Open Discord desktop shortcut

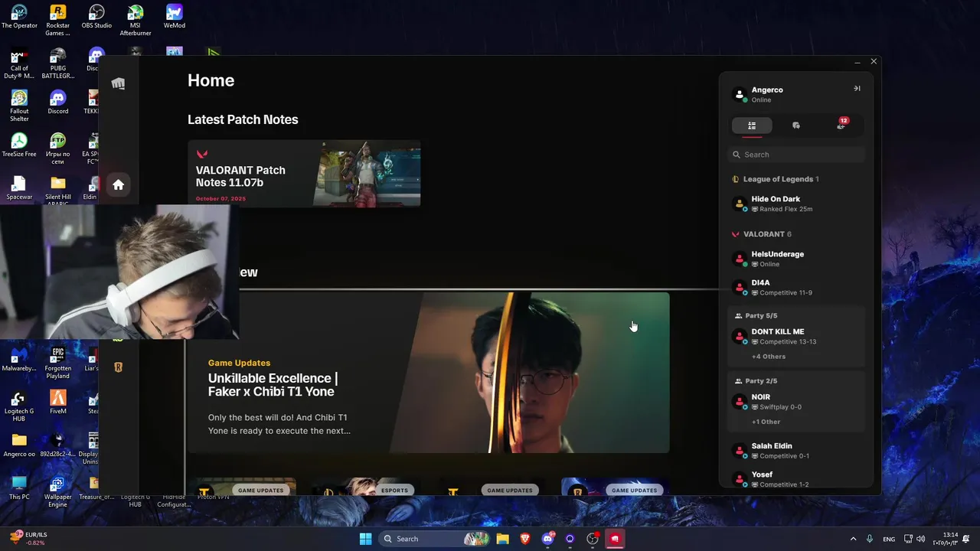(x=58, y=103)
